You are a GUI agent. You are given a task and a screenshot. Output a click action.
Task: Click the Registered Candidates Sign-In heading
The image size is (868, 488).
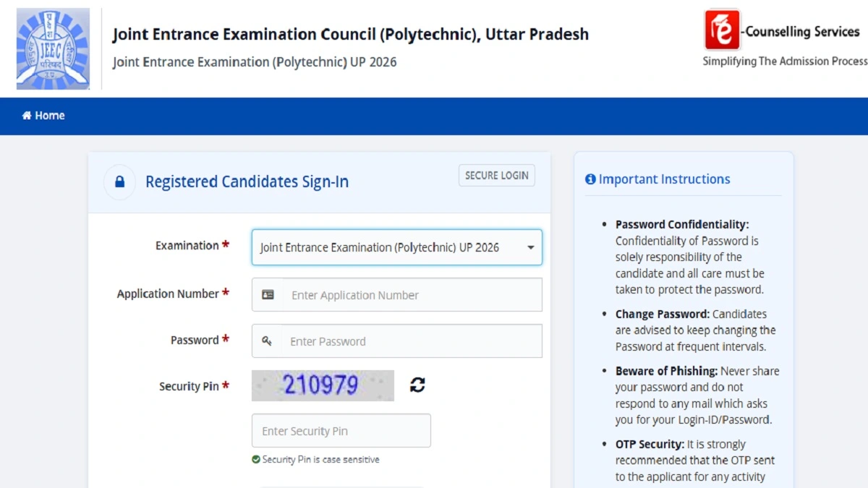pyautogui.click(x=247, y=182)
